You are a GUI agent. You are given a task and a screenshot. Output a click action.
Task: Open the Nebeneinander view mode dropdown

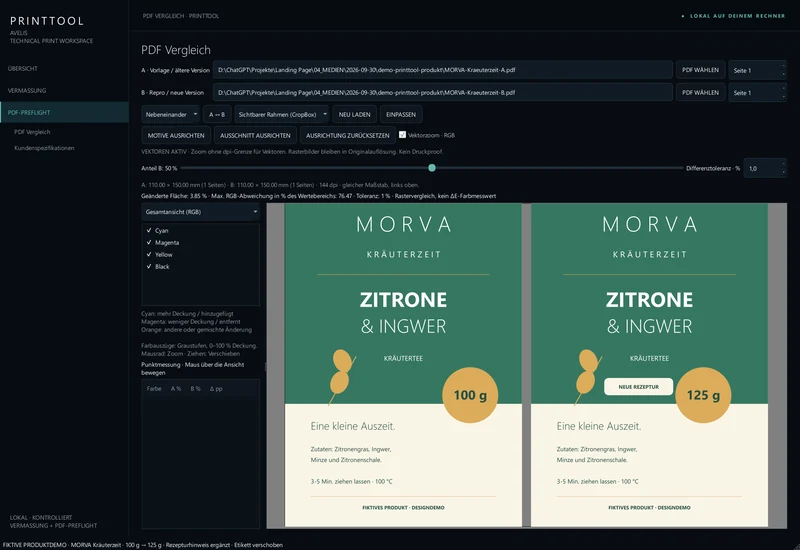coord(170,114)
